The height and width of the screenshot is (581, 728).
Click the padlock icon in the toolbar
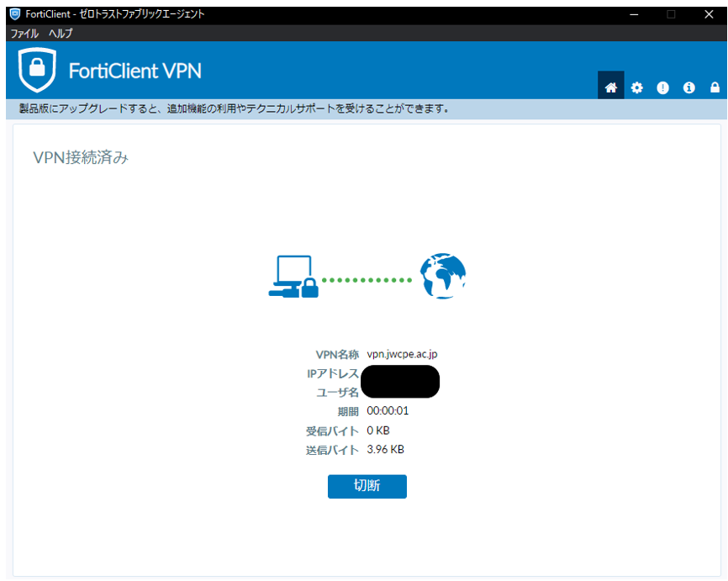click(x=715, y=87)
